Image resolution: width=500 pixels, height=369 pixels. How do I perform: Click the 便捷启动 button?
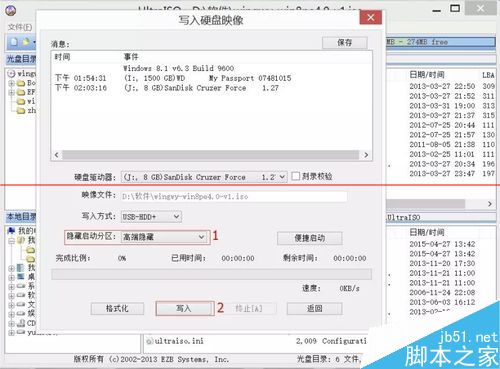310,238
